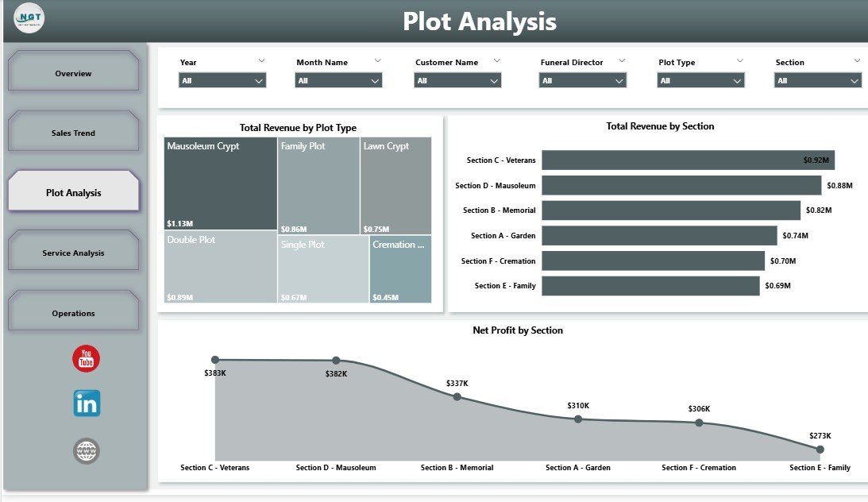Select the $383K data point marker
This screenshot has height=502, width=868.
click(213, 357)
